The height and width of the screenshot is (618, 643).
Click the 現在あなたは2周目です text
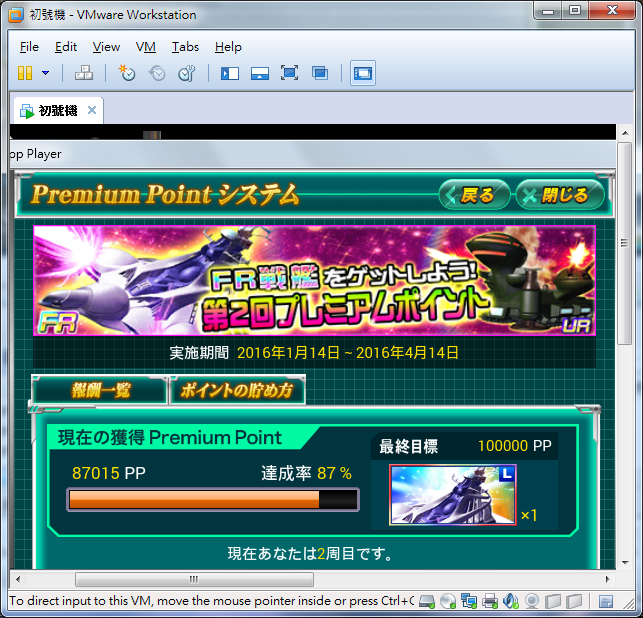coord(310,554)
